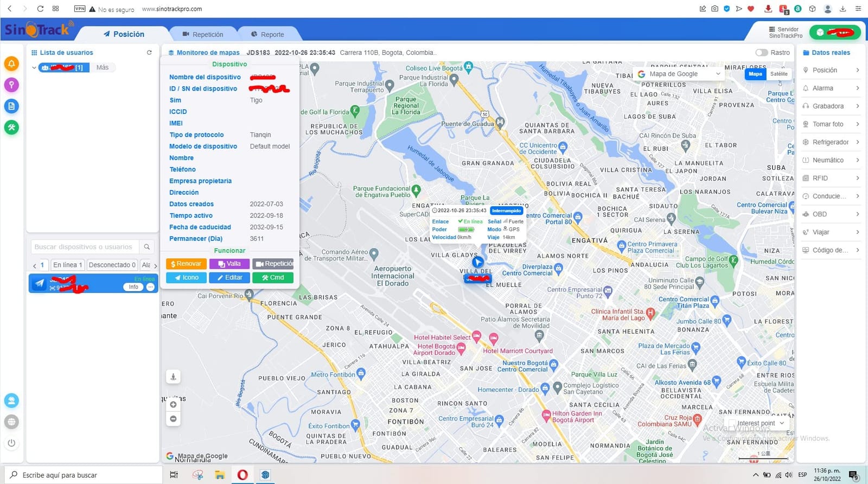Zoom in on the map with the plus icon

(173, 404)
